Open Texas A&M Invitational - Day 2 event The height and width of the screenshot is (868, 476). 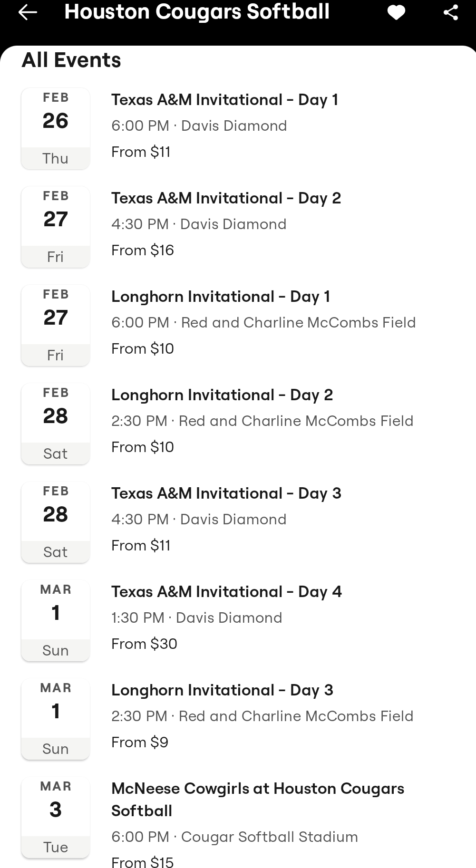click(226, 198)
